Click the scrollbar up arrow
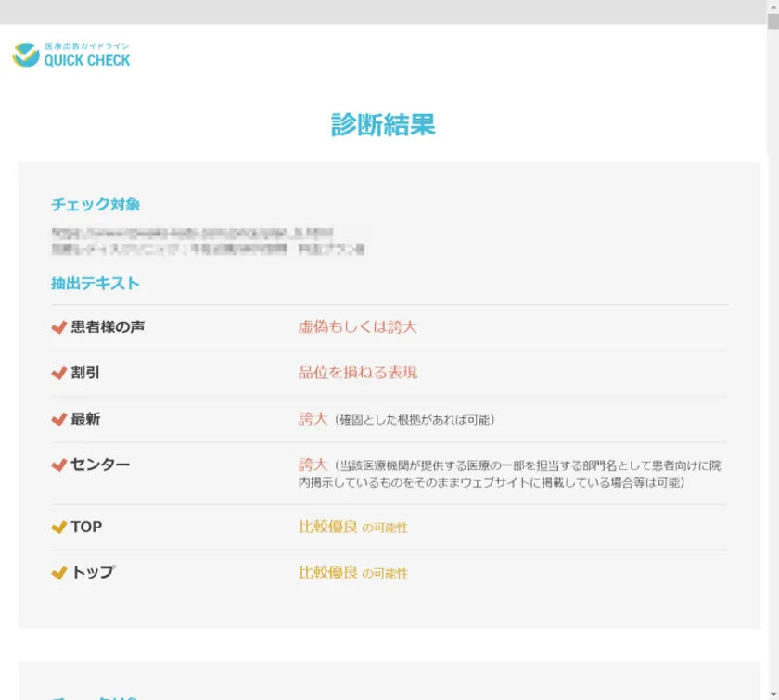Screen dimensions: 779x700 pyautogui.click(x=773, y=6)
